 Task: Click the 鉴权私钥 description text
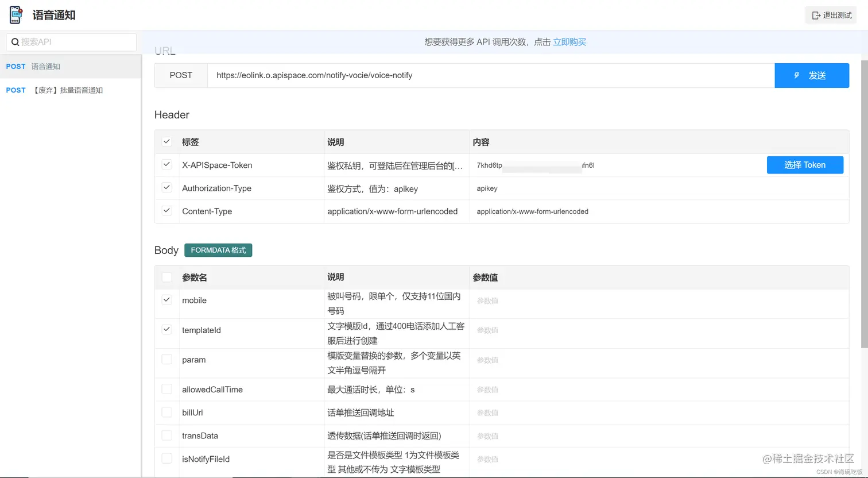pyautogui.click(x=395, y=165)
